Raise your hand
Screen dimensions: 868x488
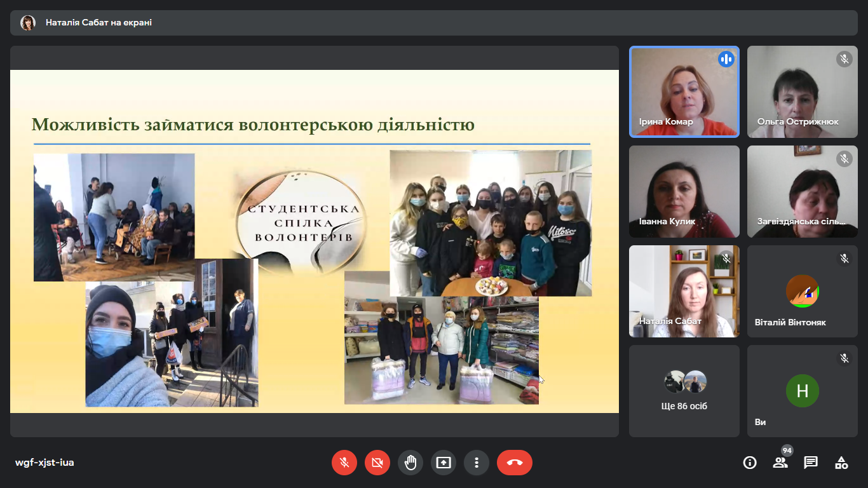coord(410,463)
